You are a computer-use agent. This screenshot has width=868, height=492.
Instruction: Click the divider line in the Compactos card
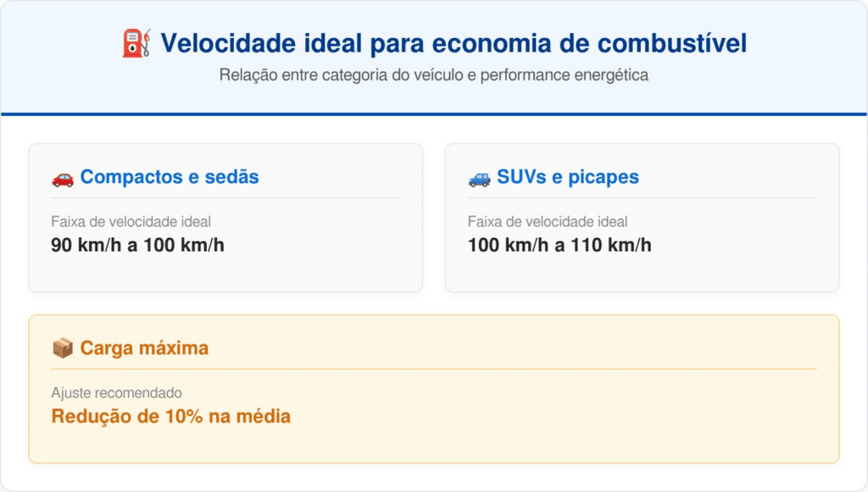(225, 198)
